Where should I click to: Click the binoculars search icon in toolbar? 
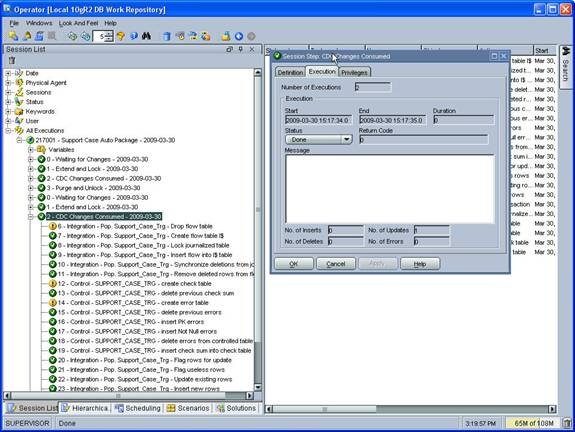[146, 36]
